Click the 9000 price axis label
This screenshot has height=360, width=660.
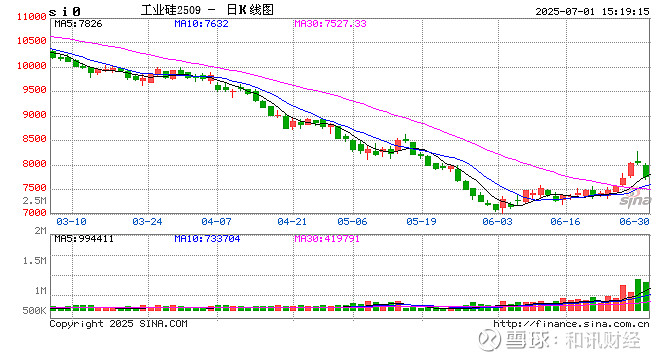click(x=35, y=115)
